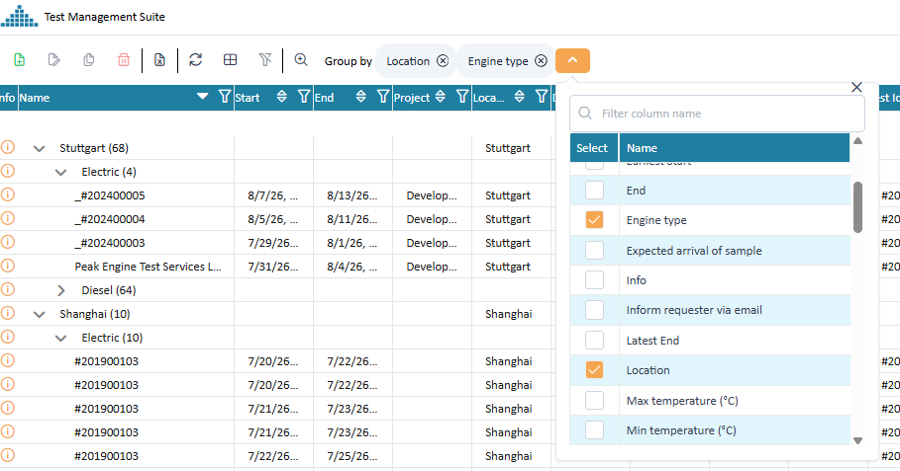
Task: Click end date 8/4/26 cell
Action: pyautogui.click(x=352, y=266)
